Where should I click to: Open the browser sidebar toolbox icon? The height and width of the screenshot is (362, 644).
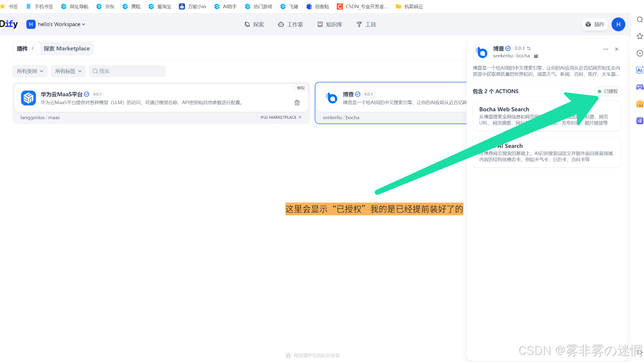[640, 104]
